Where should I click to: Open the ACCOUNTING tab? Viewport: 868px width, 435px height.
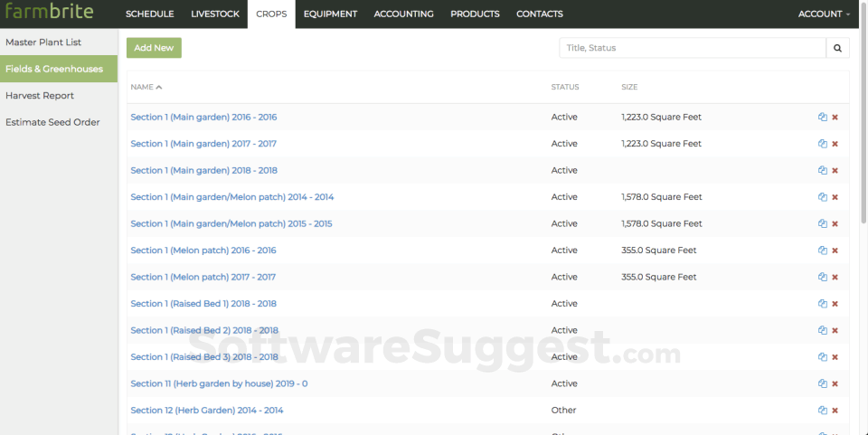tap(403, 14)
